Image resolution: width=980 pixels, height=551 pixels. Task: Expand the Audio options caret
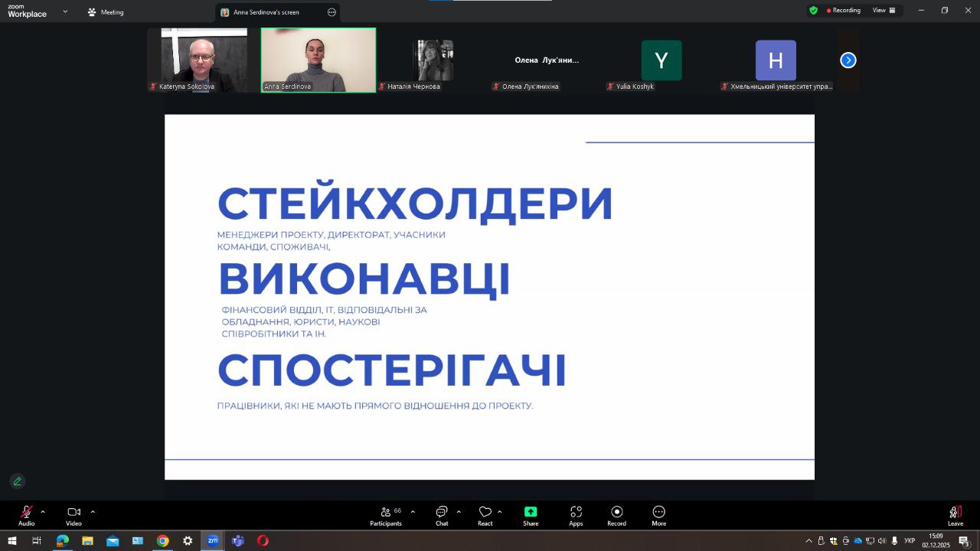coord(43,512)
